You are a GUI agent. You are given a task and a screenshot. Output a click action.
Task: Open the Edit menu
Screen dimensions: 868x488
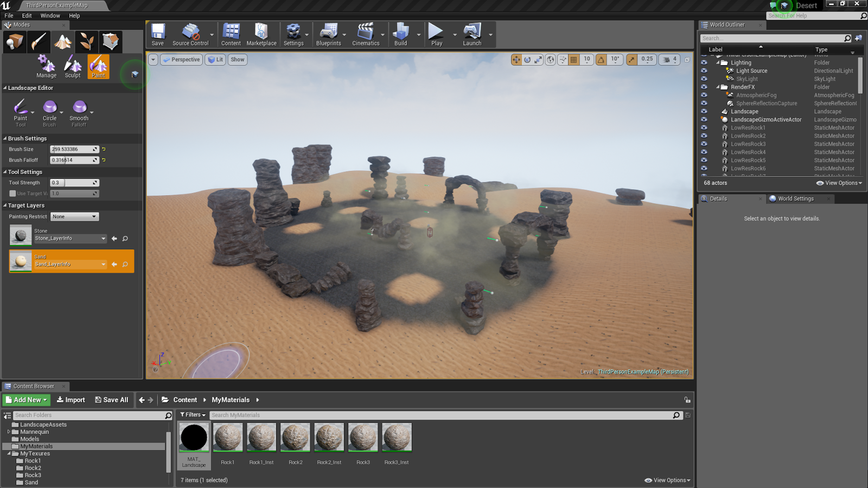(x=27, y=16)
